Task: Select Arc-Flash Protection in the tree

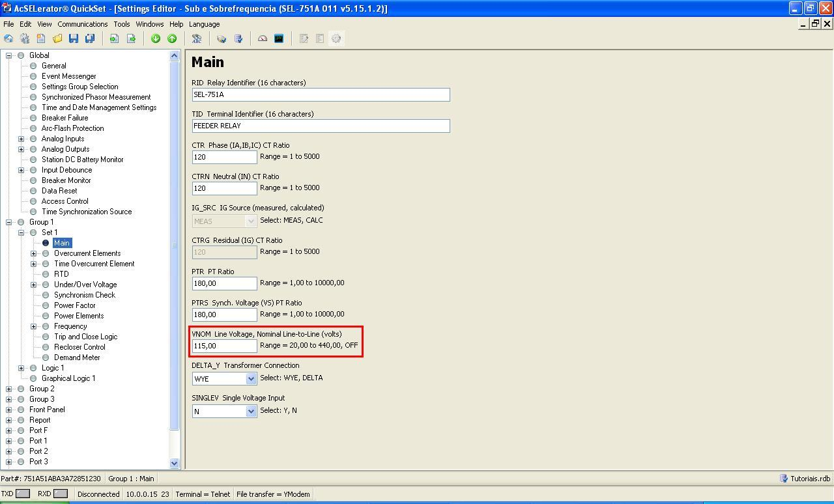Action: (72, 128)
